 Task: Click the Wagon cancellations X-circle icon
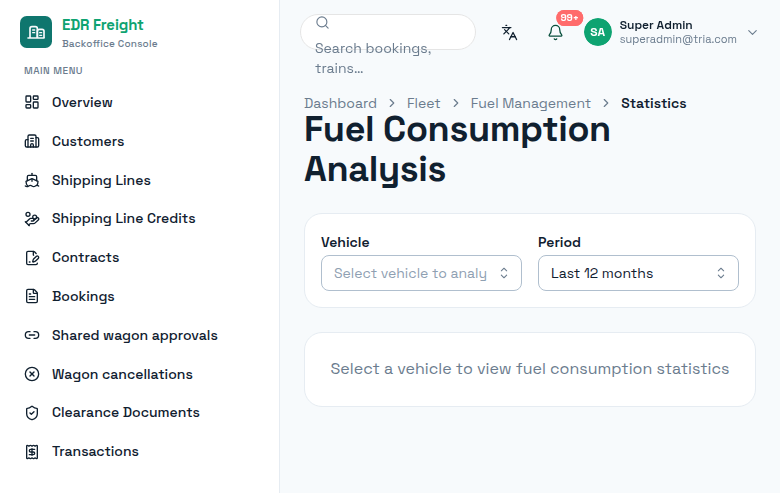click(x=32, y=374)
